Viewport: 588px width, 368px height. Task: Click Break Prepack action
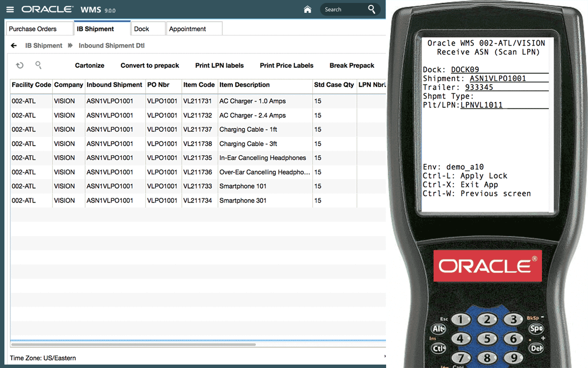pyautogui.click(x=352, y=65)
